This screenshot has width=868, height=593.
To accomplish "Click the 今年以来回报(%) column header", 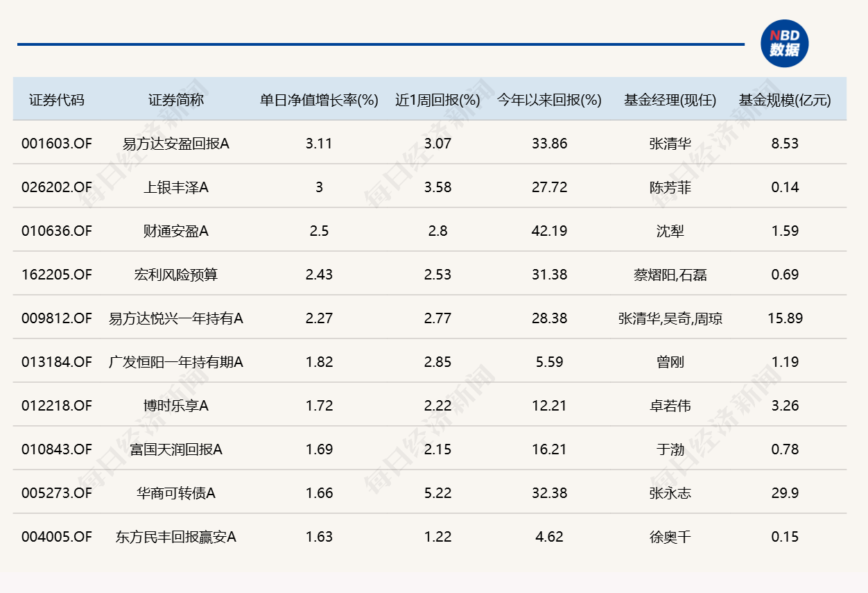I will pos(549,100).
